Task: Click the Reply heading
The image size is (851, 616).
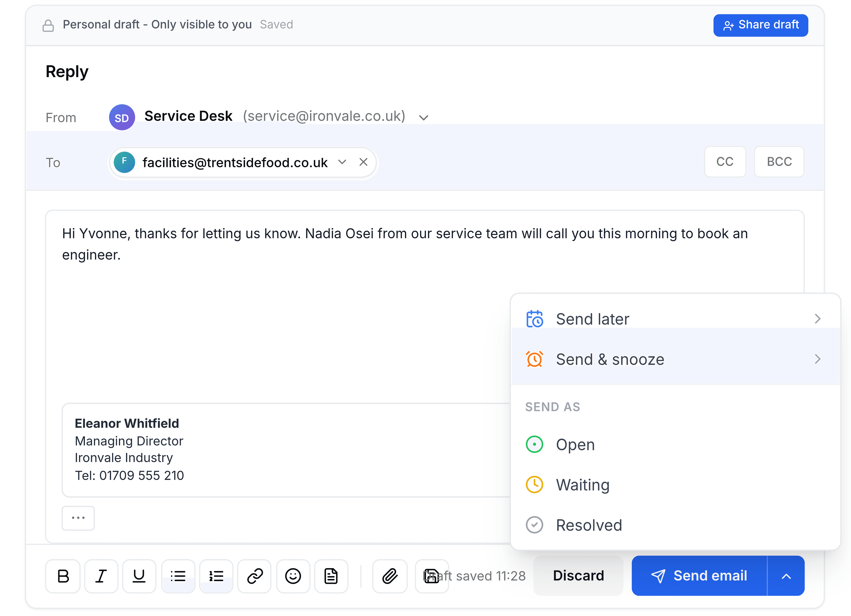Action: coord(67,72)
